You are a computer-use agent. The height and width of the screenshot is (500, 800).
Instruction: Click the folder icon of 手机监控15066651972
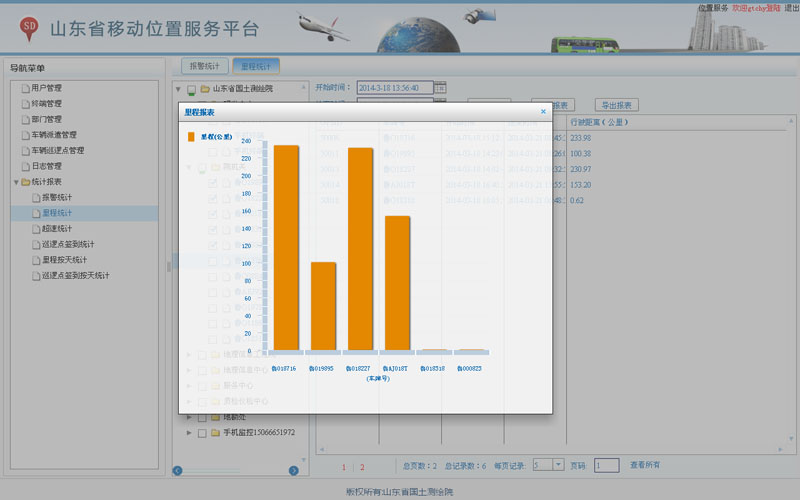(x=215, y=433)
